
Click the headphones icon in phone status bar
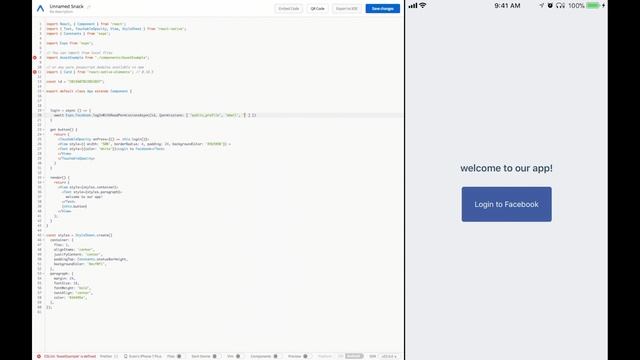tap(560, 5)
